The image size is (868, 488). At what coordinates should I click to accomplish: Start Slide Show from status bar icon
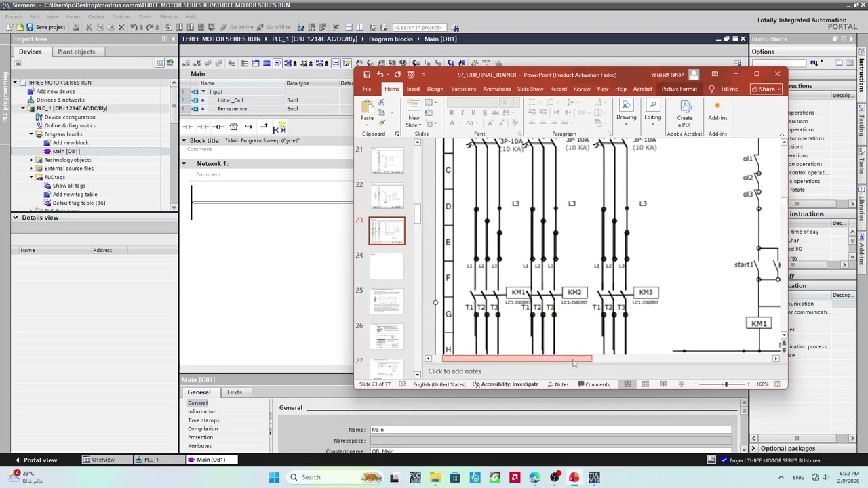[x=681, y=384]
